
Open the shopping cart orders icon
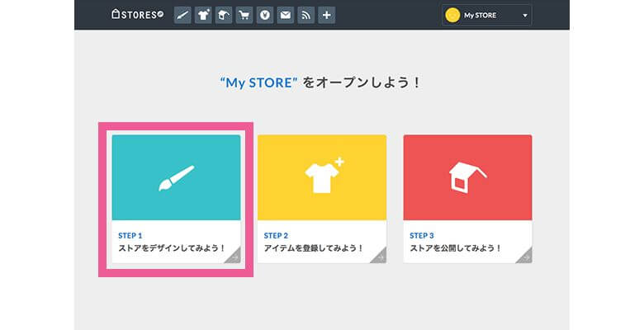click(244, 15)
